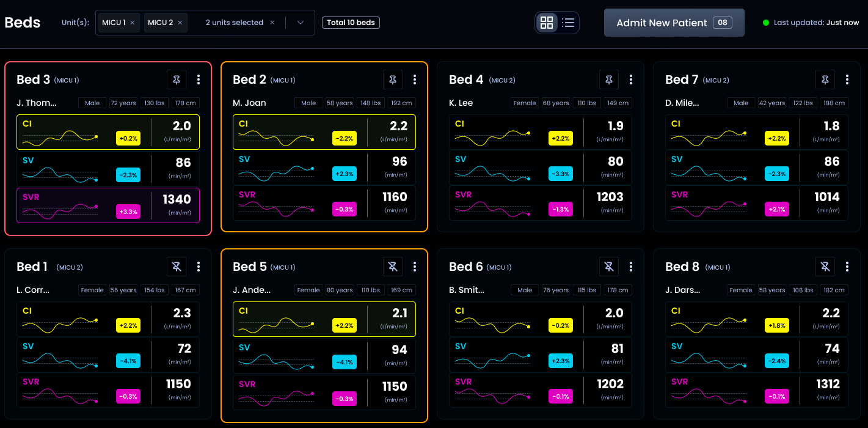This screenshot has height=428, width=868.
Task: Unpin the Bed 1 card
Action: 177,267
